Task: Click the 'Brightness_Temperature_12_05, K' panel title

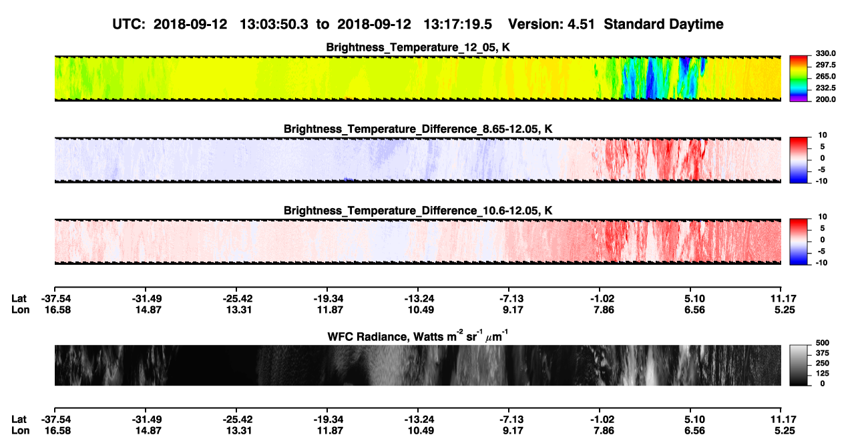Action: pos(418,47)
